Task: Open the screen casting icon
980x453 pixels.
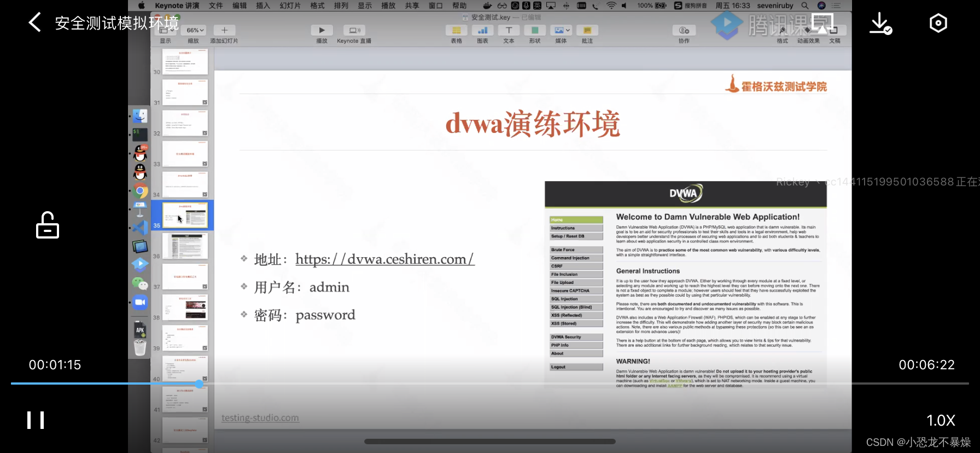Action: [x=822, y=22]
